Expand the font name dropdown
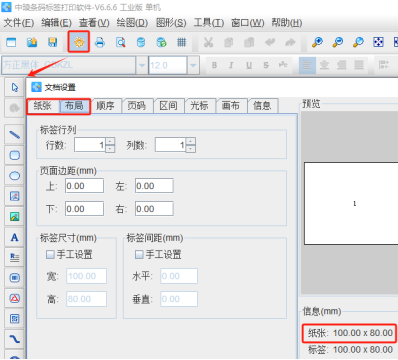Screen dimensions: 398x360 (142, 65)
